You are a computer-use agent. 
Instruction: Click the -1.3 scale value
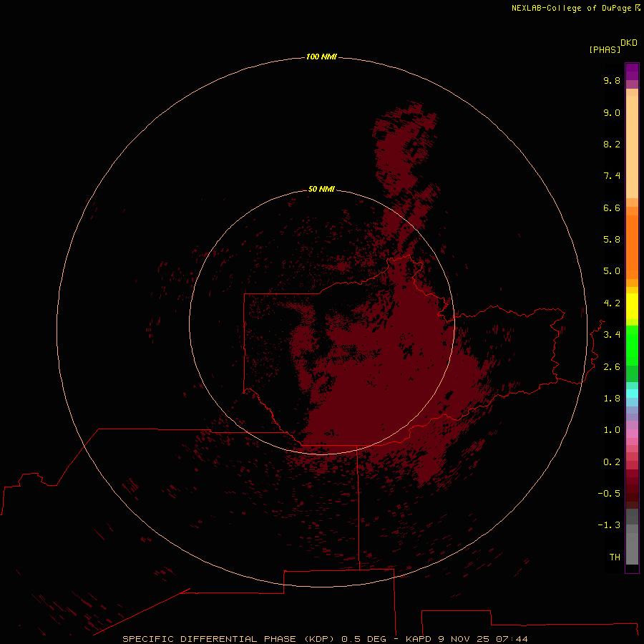609,525
